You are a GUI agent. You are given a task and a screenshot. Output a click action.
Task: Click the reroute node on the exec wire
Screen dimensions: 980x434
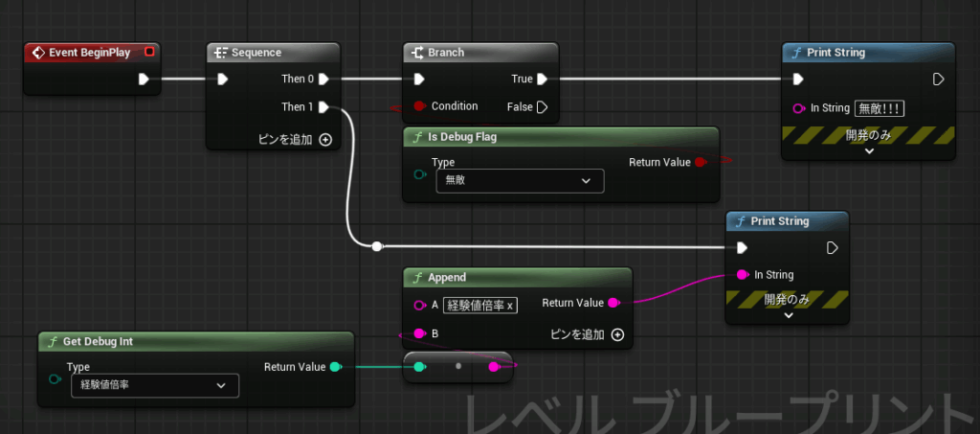[377, 246]
